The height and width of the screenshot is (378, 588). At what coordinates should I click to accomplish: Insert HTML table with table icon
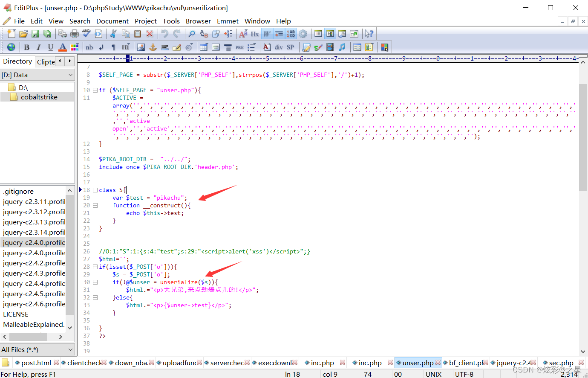coord(204,47)
